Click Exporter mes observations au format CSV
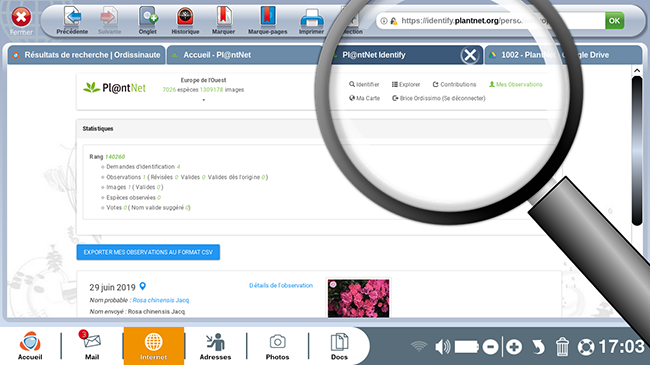650x365 pixels. click(148, 252)
